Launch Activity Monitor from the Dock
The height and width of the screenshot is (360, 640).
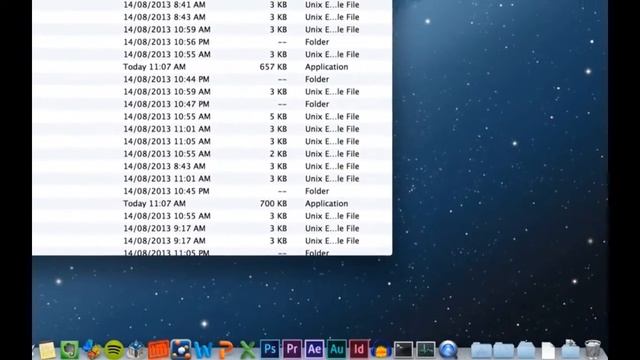tap(426, 350)
